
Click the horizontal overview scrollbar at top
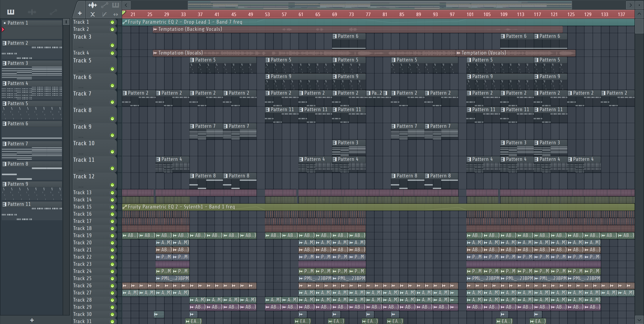coord(380,5)
